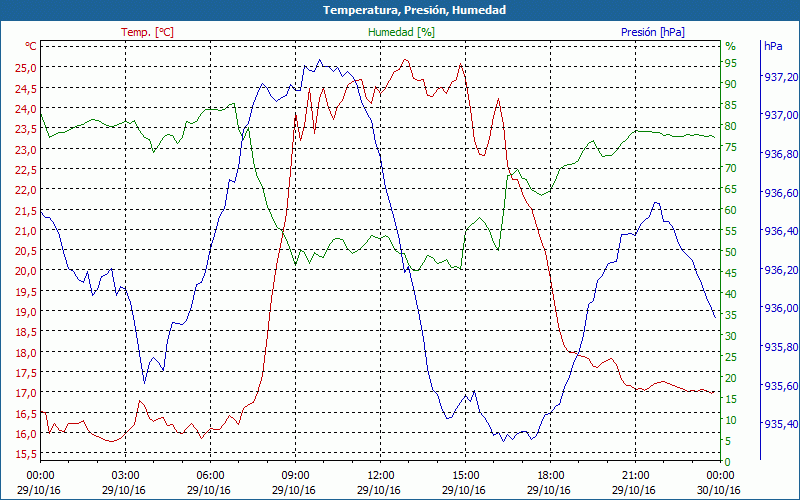Click the '16,0' temperature axis value

click(x=26, y=434)
